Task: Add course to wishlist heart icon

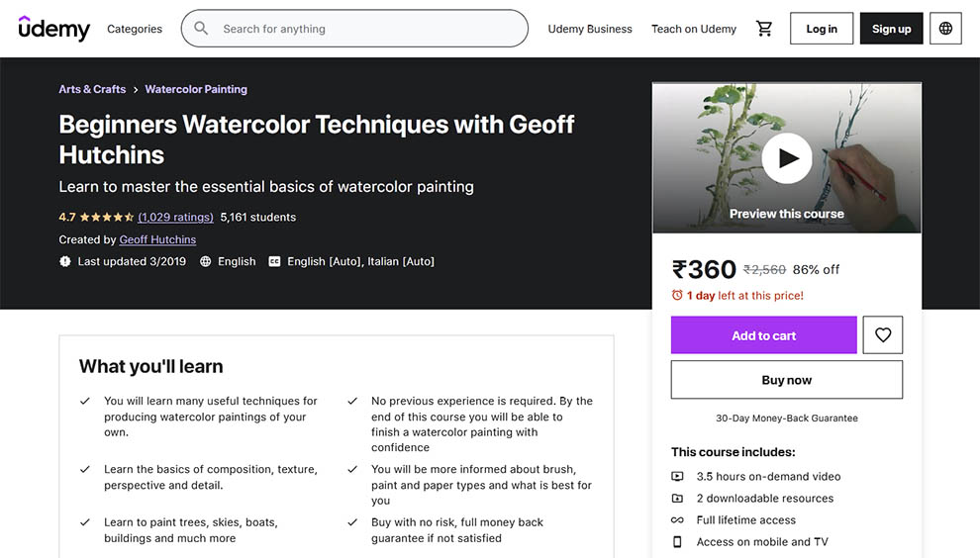Action: click(x=883, y=335)
